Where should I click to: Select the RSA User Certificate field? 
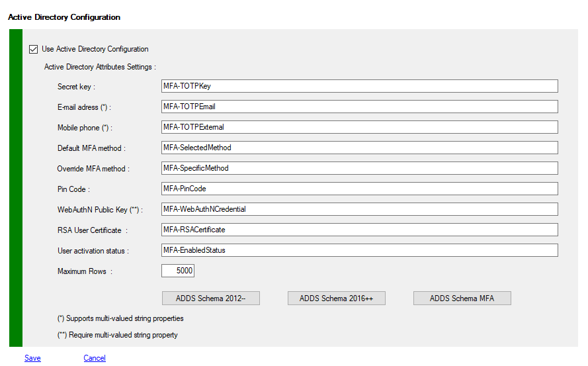coord(359,230)
